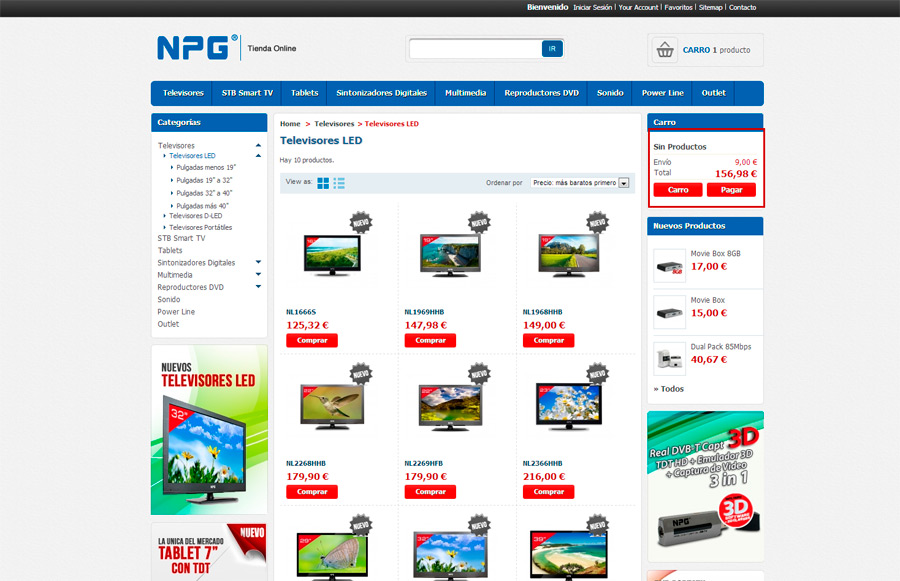Collapse the Televisores LED subcategory arrow
The width and height of the screenshot is (900, 581).
(258, 156)
